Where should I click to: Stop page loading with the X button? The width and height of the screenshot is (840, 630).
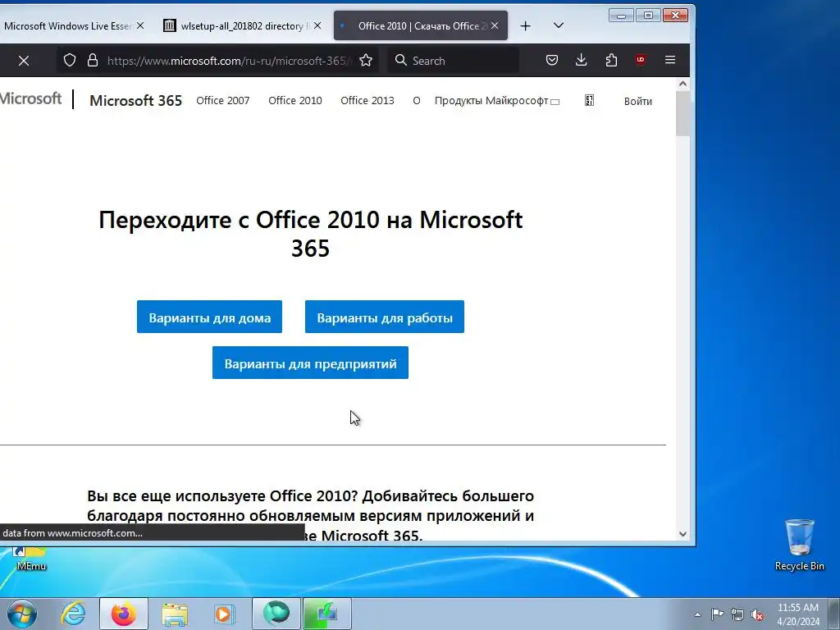click(x=24, y=61)
